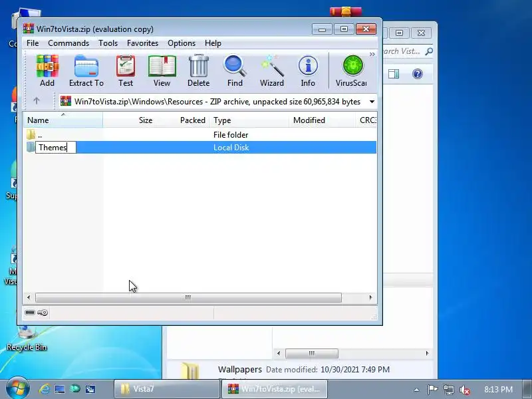Click Explorer scrollbar right arrow
Viewport: 532px width, 399px height.
click(x=427, y=353)
